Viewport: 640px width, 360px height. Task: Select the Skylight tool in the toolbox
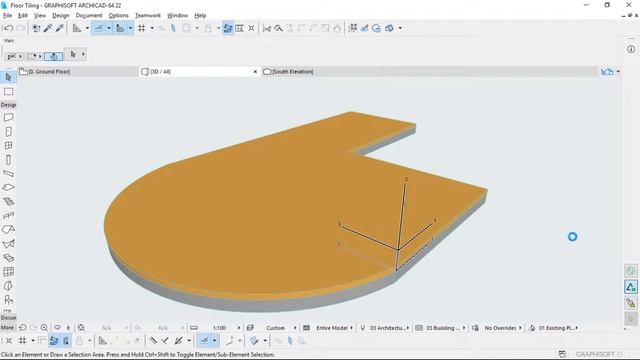point(8,258)
